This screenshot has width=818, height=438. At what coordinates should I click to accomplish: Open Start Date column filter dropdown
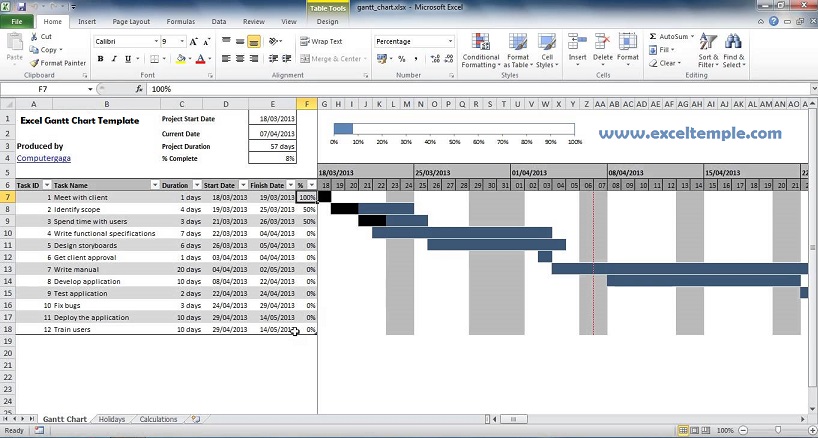pyautogui.click(x=243, y=185)
